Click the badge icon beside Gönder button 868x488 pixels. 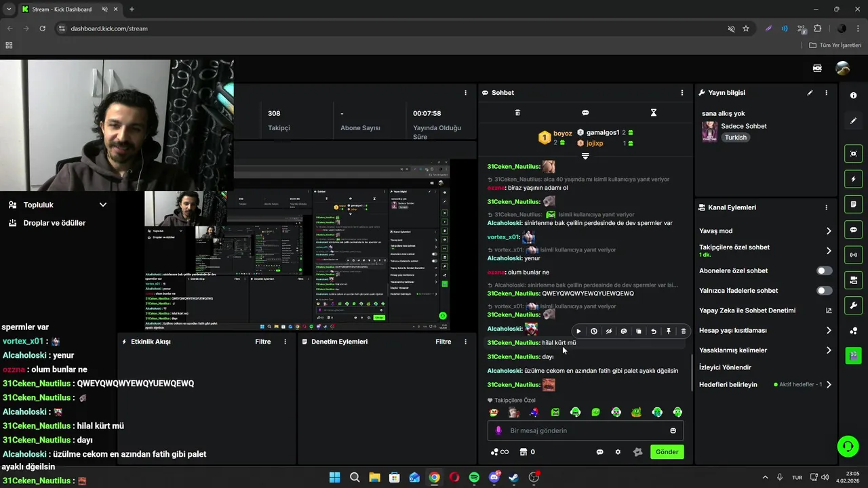[637, 452]
